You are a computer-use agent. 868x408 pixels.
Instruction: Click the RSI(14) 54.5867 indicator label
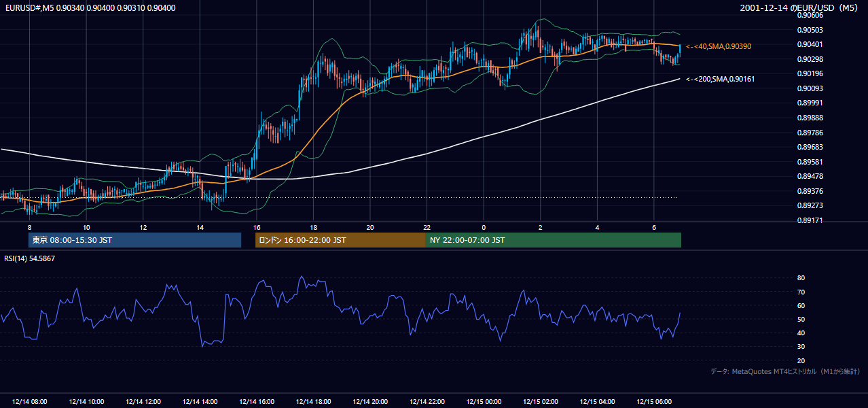click(30, 258)
